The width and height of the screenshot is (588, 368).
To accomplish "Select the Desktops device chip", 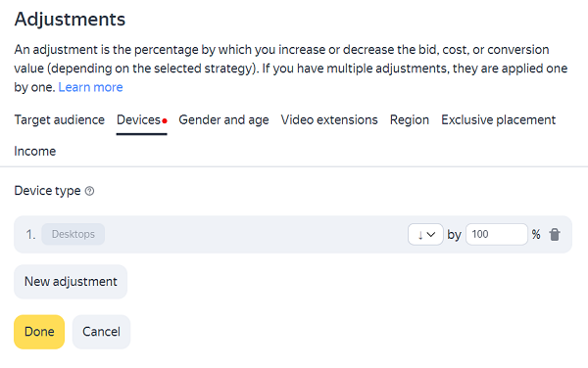I will click(x=73, y=234).
